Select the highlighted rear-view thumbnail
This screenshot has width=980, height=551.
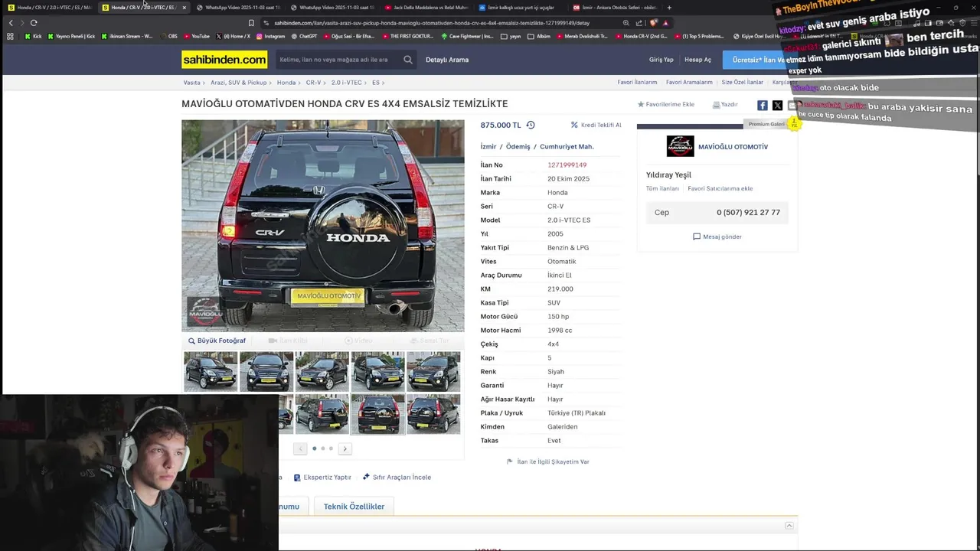click(378, 414)
